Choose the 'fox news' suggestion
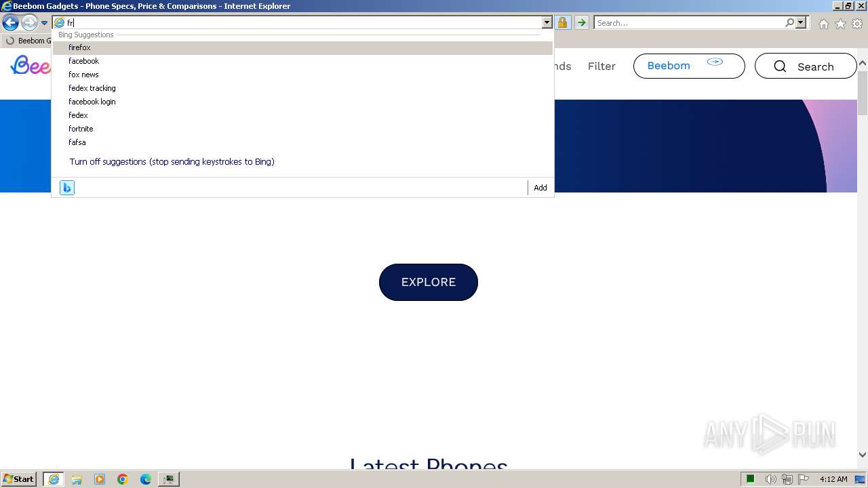 302,75
